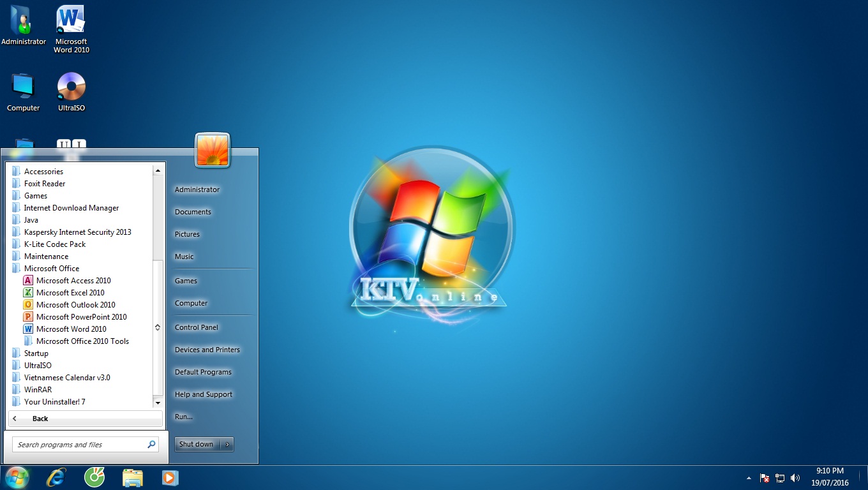Open the Administrator folder icon on the desktop
The width and height of the screenshot is (868, 490).
[x=24, y=26]
